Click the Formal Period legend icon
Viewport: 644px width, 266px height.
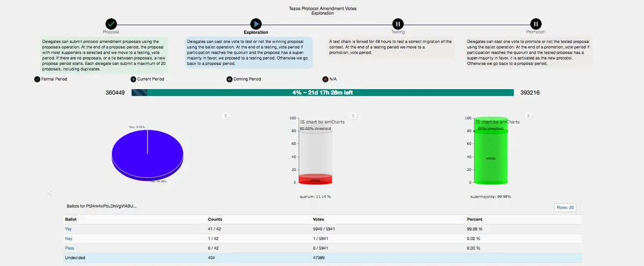coord(37,79)
